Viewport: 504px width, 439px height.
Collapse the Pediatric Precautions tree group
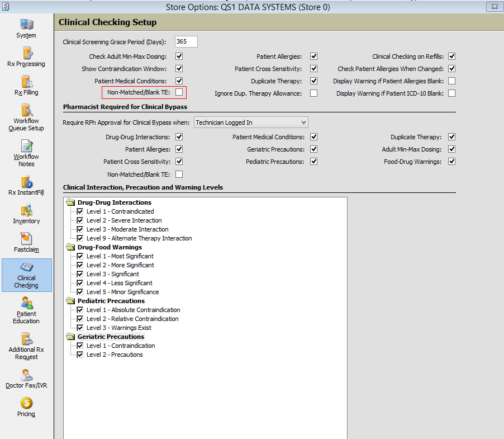70,301
